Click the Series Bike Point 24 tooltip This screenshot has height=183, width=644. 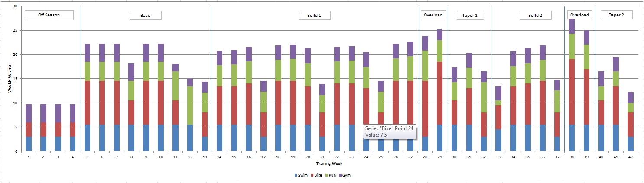click(x=390, y=132)
